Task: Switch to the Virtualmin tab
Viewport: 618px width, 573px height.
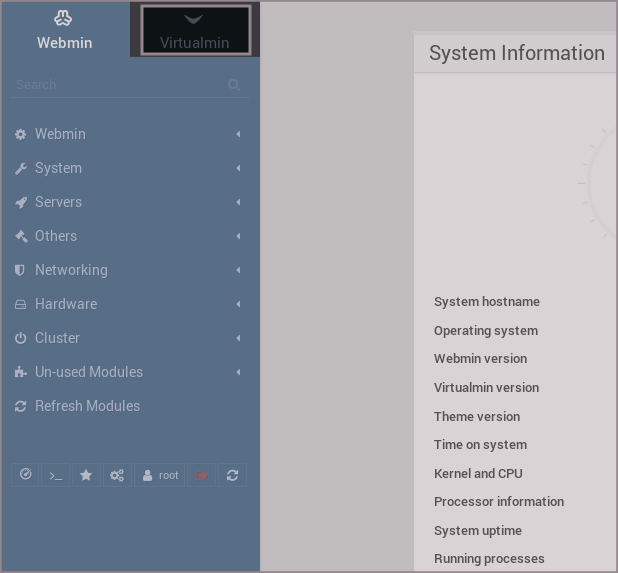Action: [195, 29]
